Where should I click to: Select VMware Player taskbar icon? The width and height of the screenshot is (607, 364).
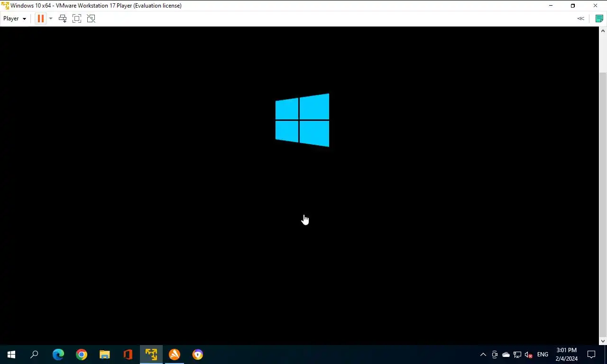(x=151, y=355)
